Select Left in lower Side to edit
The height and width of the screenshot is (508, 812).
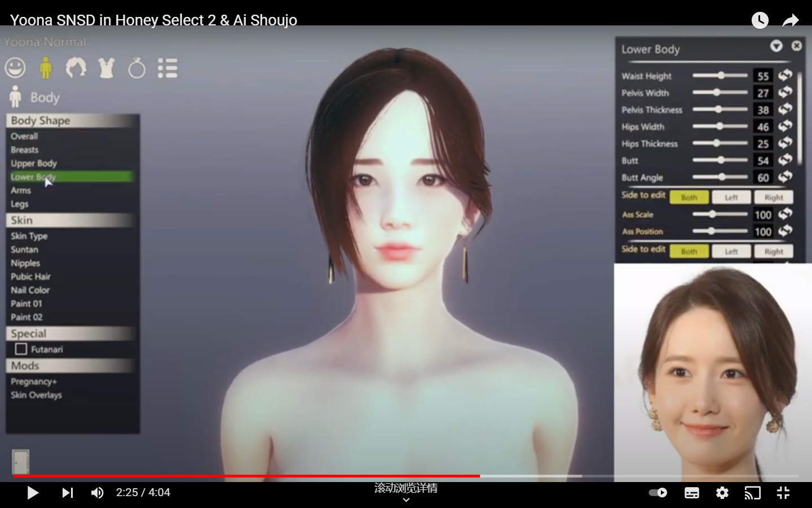pyautogui.click(x=731, y=251)
